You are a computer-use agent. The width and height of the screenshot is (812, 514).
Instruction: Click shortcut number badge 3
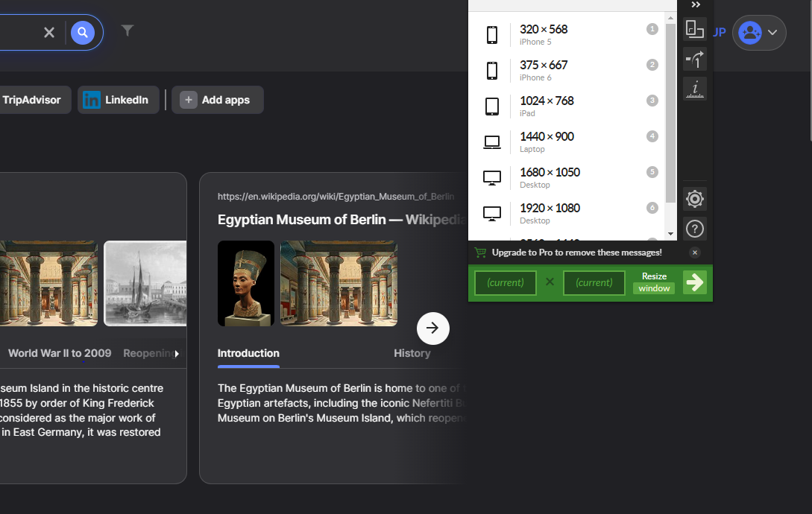tap(652, 101)
